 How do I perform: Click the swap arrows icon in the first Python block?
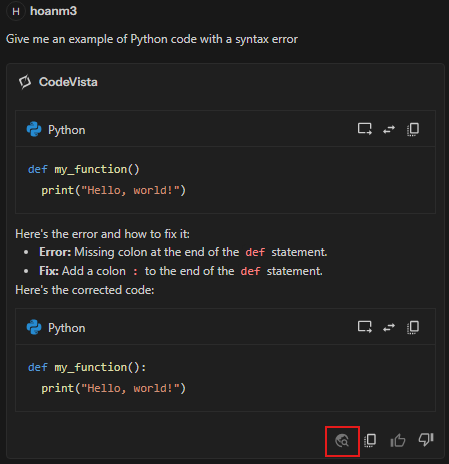coord(389,129)
